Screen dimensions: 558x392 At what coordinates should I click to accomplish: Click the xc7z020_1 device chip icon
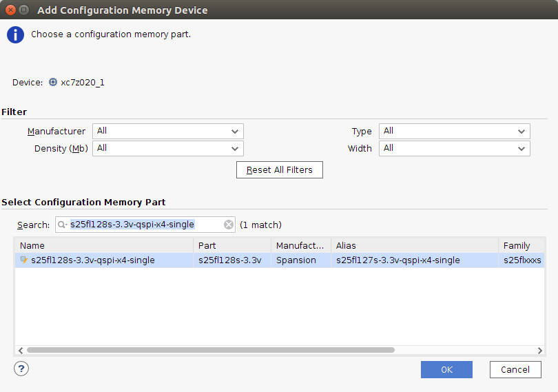pyautogui.click(x=52, y=82)
